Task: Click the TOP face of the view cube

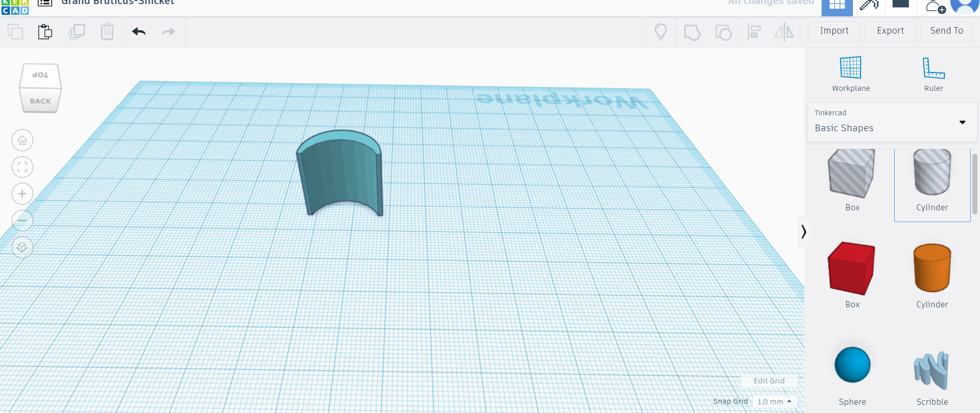Action: (x=40, y=75)
